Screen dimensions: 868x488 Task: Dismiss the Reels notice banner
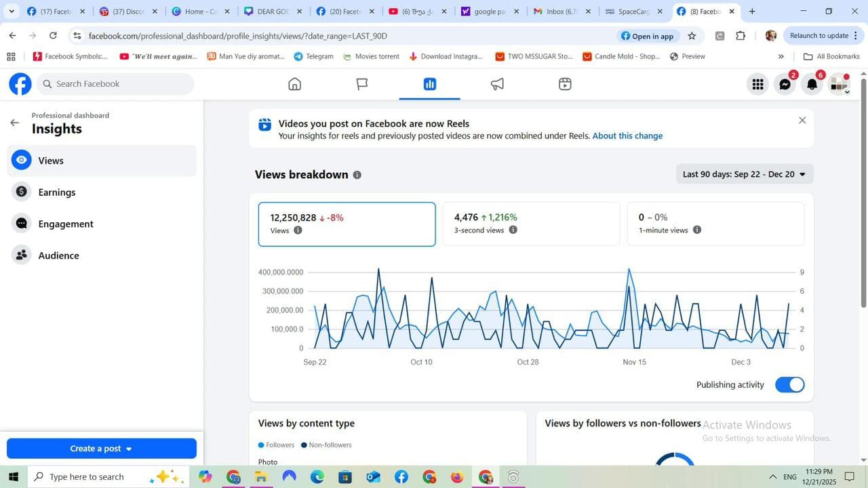click(x=802, y=121)
